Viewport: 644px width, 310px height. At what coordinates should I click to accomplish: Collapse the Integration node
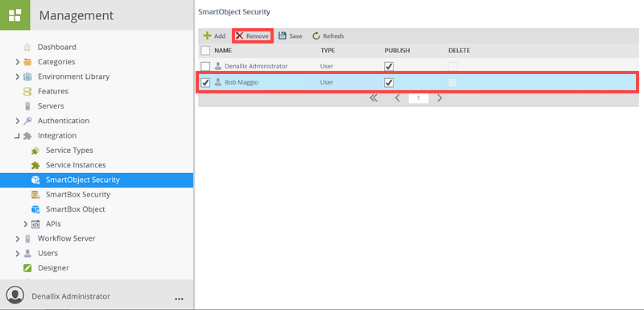(x=17, y=136)
